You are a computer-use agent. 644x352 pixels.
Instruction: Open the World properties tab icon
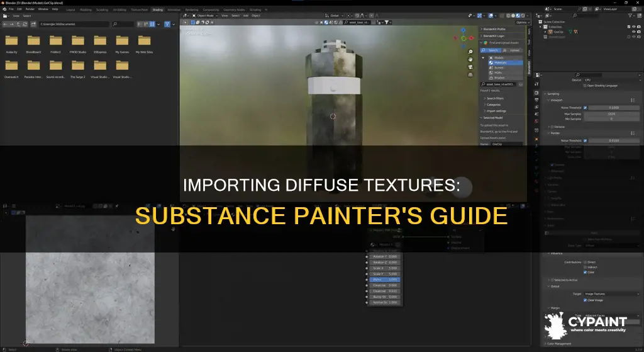click(536, 122)
